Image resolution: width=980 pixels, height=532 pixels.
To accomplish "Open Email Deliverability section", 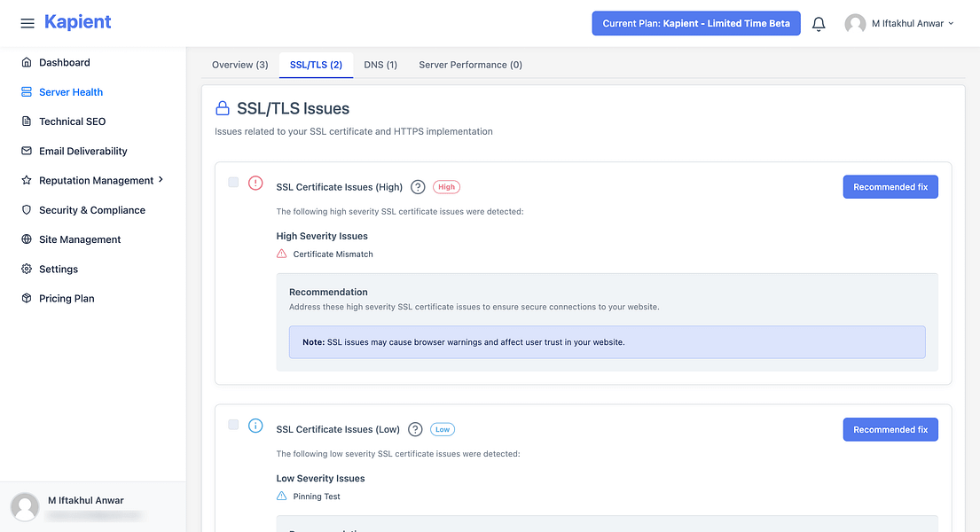I will tap(82, 151).
